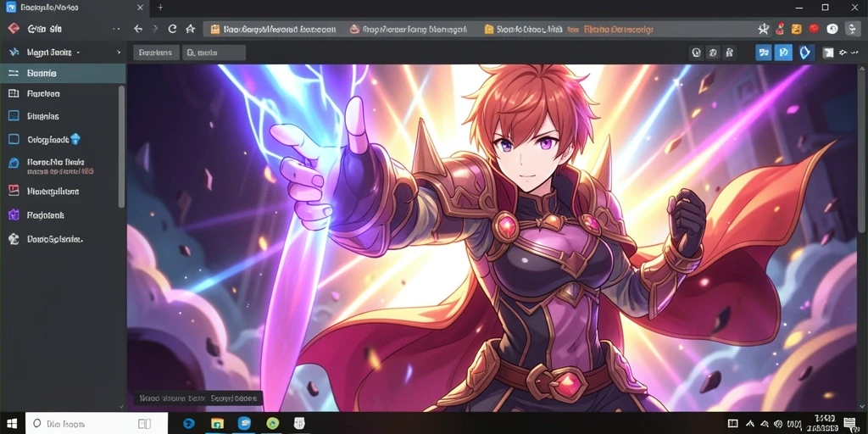Open the bookmark with the yellow folder icon
This screenshot has width=868, height=434.
coord(523,30)
